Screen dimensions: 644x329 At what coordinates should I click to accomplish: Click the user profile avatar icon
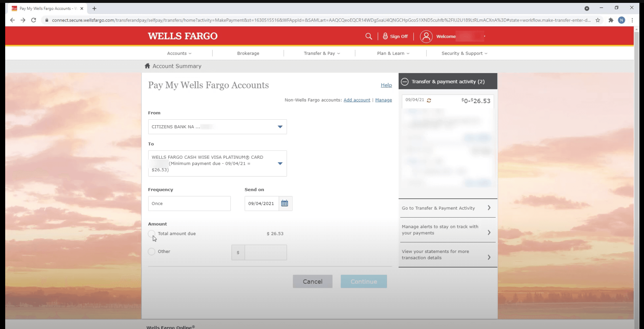[x=426, y=37]
